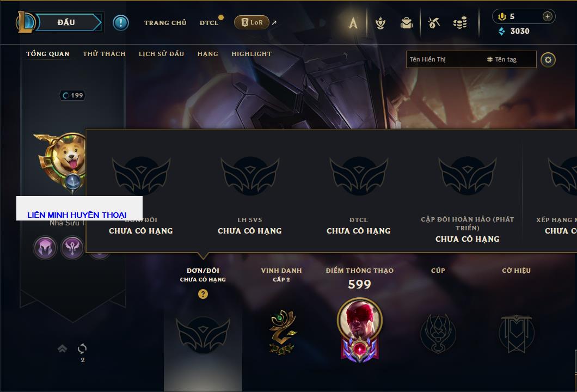Select the VINH DANH honor emblem

(x=281, y=332)
